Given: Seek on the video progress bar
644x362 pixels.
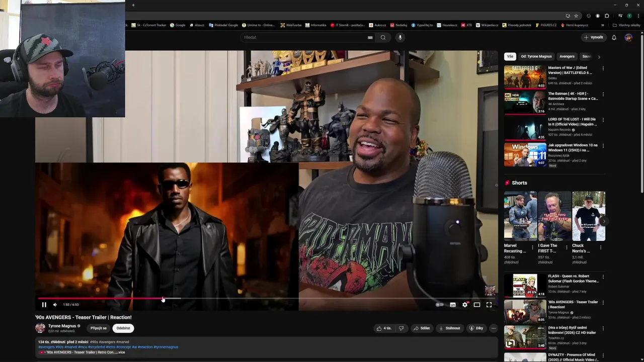Looking at the screenshot, I should tap(267, 298).
